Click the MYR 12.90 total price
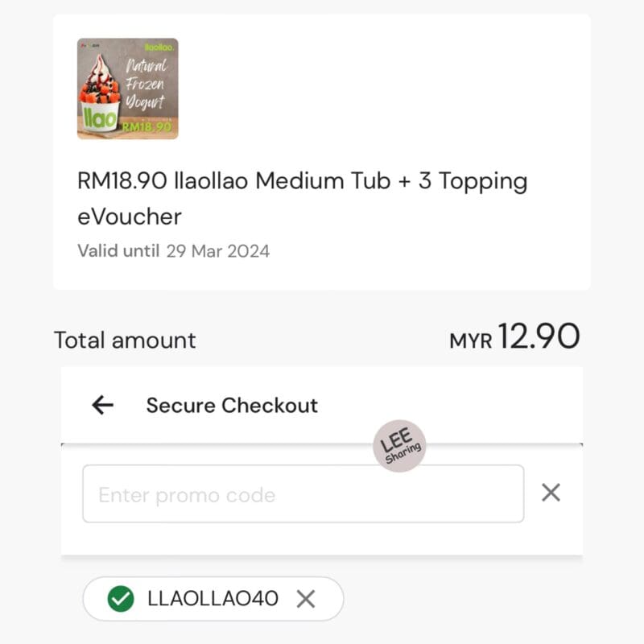Viewport: 644px width, 644px height. [x=515, y=336]
